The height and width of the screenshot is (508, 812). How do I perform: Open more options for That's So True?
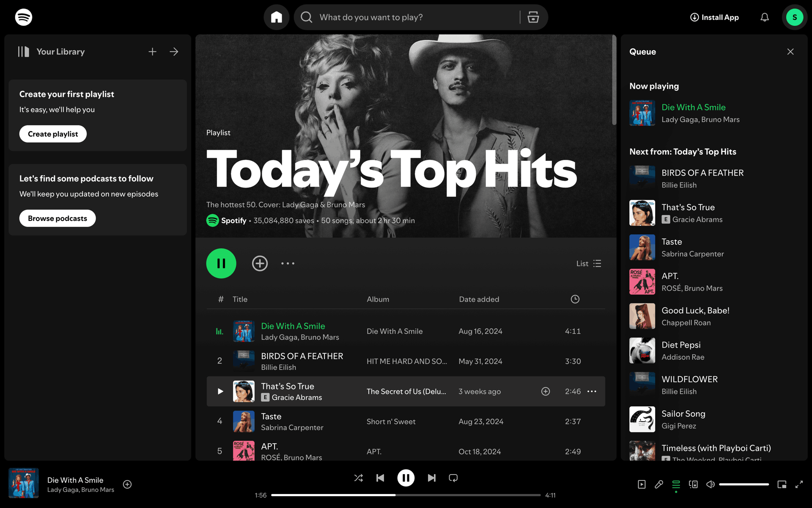coord(592,392)
